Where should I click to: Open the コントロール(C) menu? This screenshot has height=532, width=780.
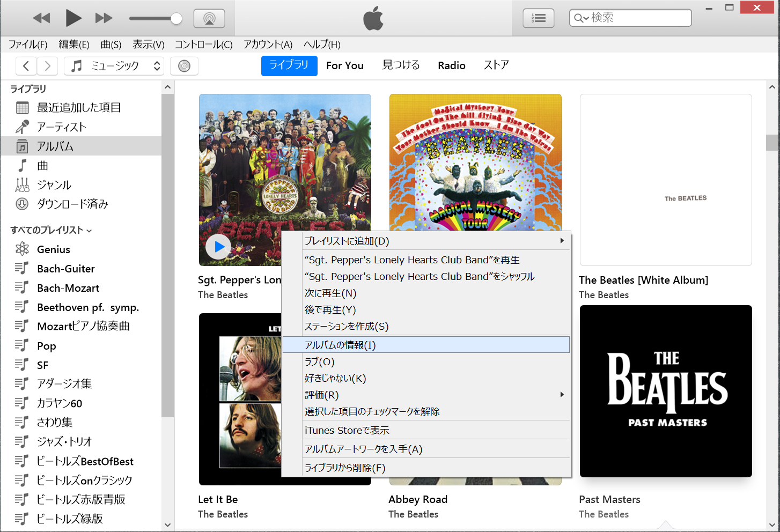(204, 45)
